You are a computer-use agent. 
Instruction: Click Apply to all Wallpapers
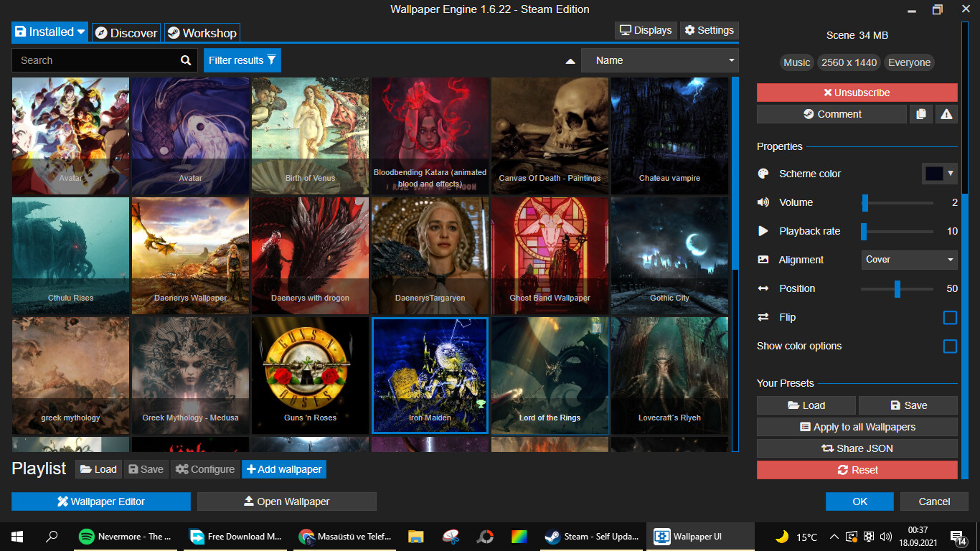point(857,427)
